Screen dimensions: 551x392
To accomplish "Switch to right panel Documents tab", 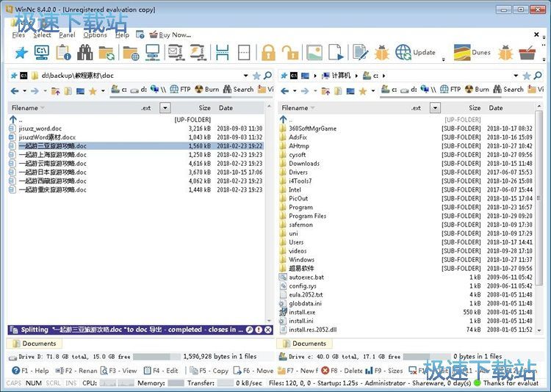I will [x=305, y=344].
